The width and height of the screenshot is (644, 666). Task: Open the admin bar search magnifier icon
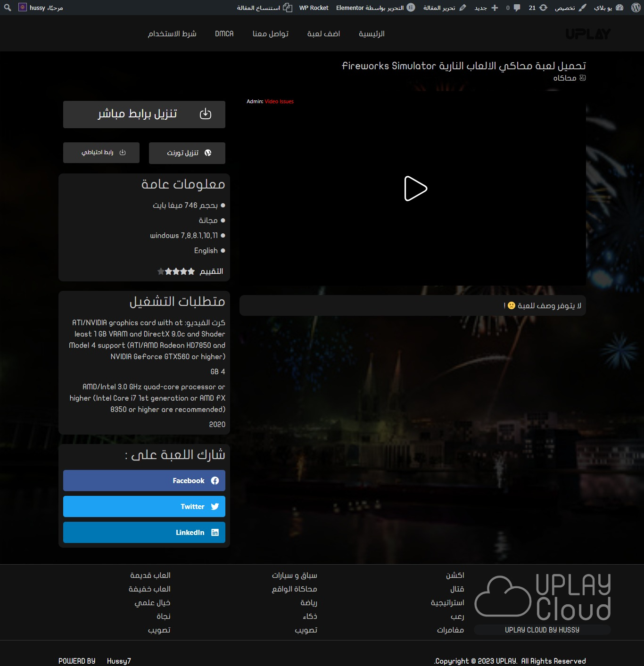tap(8, 8)
